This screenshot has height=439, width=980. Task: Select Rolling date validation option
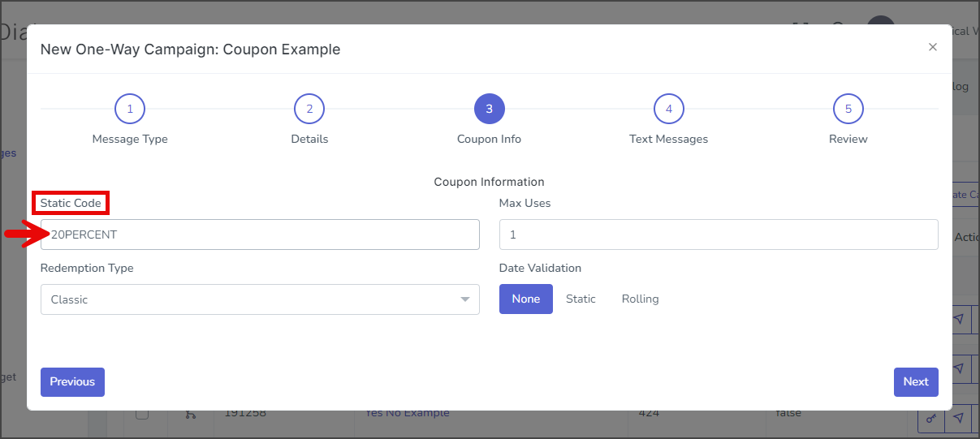(641, 299)
